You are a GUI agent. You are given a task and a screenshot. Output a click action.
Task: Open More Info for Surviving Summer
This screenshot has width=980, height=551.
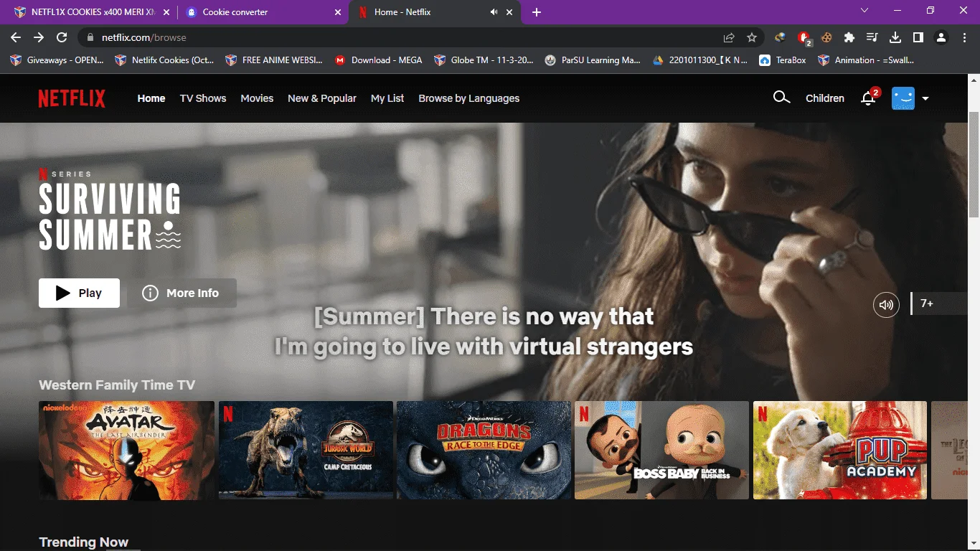[182, 293]
